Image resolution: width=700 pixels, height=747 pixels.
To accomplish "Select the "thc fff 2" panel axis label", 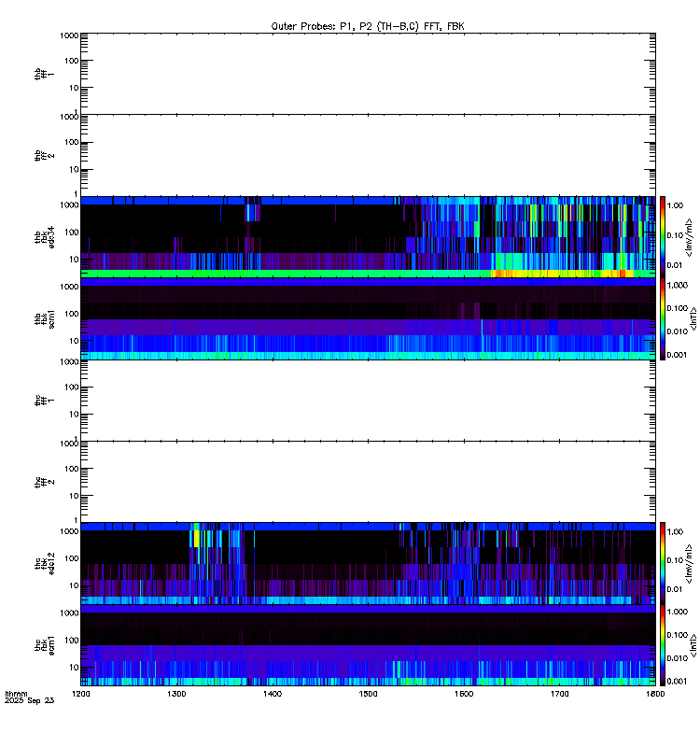I will click(x=44, y=482).
